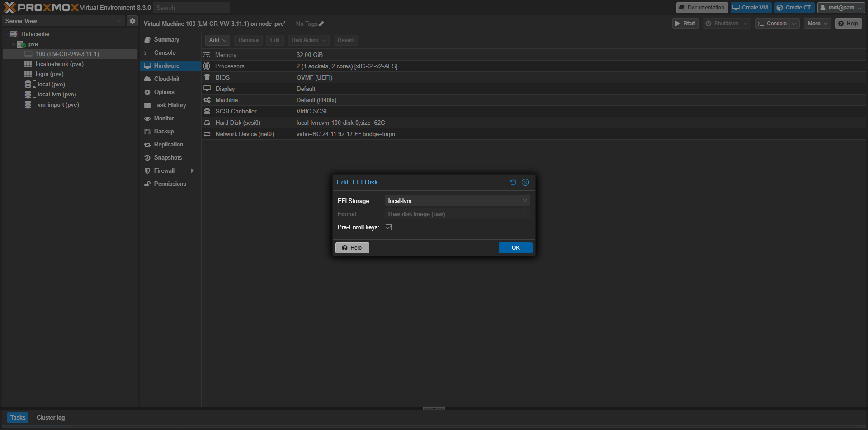Toggle the Pre-Enroll keys checkbox
Image resolution: width=868 pixels, height=430 pixels.
388,227
